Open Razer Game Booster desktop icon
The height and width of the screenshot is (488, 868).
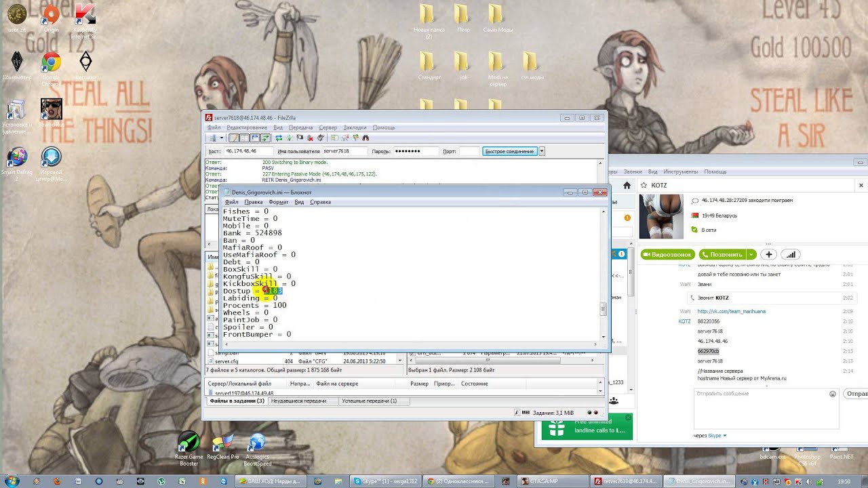tap(189, 449)
